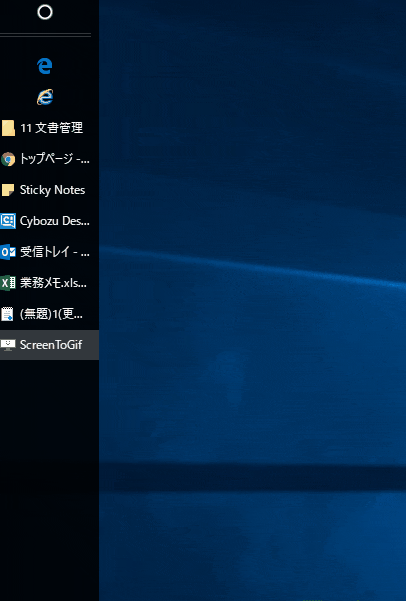
Task: Select the 業務メモ.xls... workbook label
Action: click(53, 283)
